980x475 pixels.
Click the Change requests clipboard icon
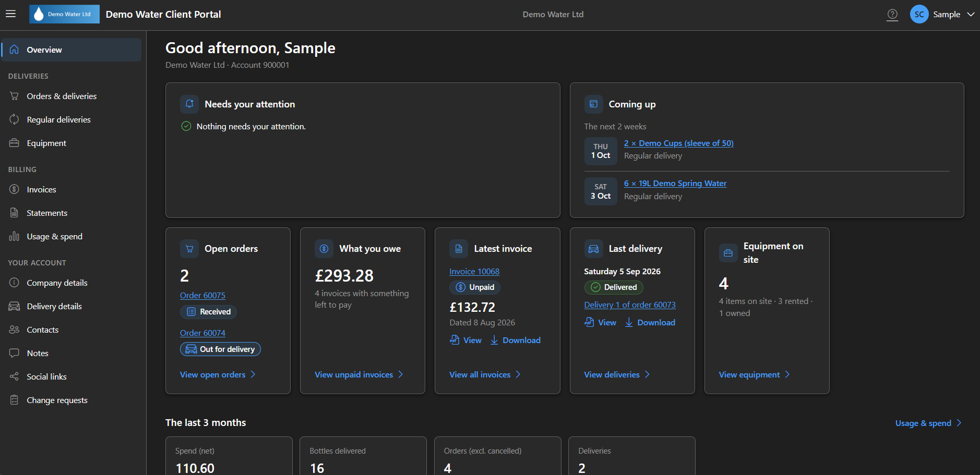pyautogui.click(x=14, y=400)
